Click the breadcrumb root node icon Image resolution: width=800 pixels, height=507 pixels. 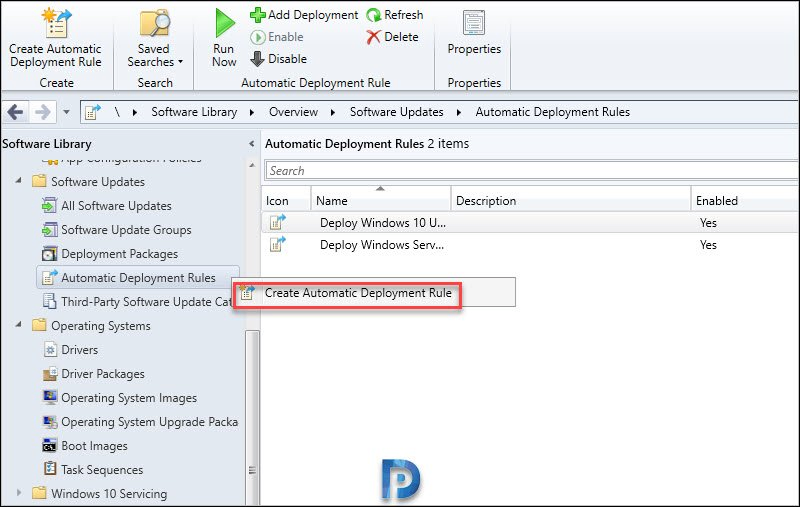click(92, 112)
